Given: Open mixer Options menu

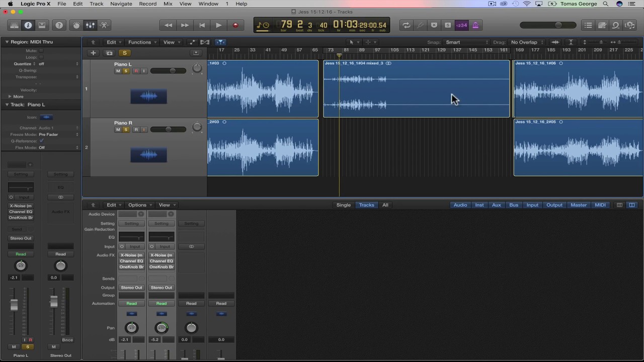Looking at the screenshot, I should point(140,205).
